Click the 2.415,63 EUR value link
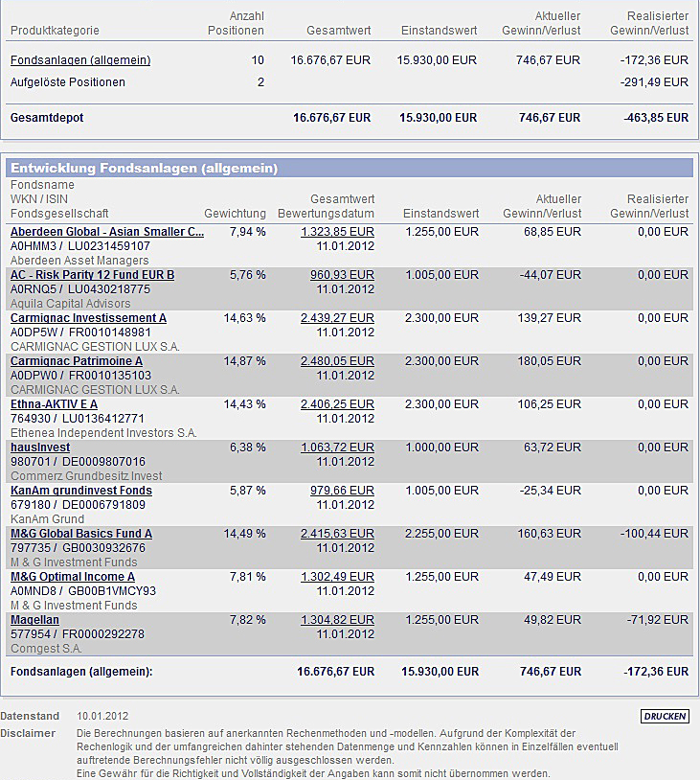Screen dimensions: 700x780 tap(337, 534)
